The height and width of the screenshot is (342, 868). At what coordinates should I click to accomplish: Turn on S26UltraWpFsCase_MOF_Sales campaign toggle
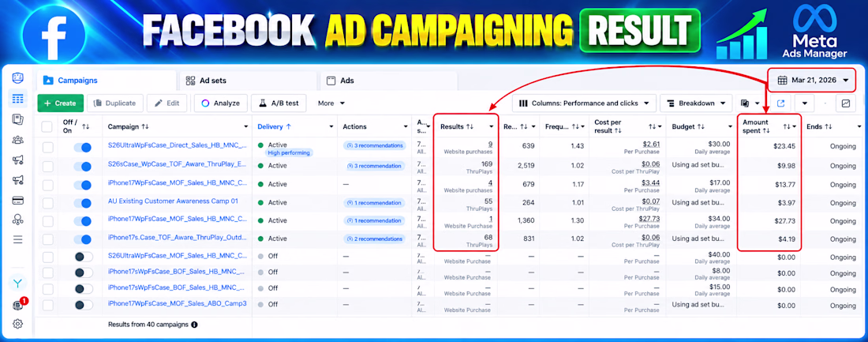pyautogui.click(x=84, y=256)
